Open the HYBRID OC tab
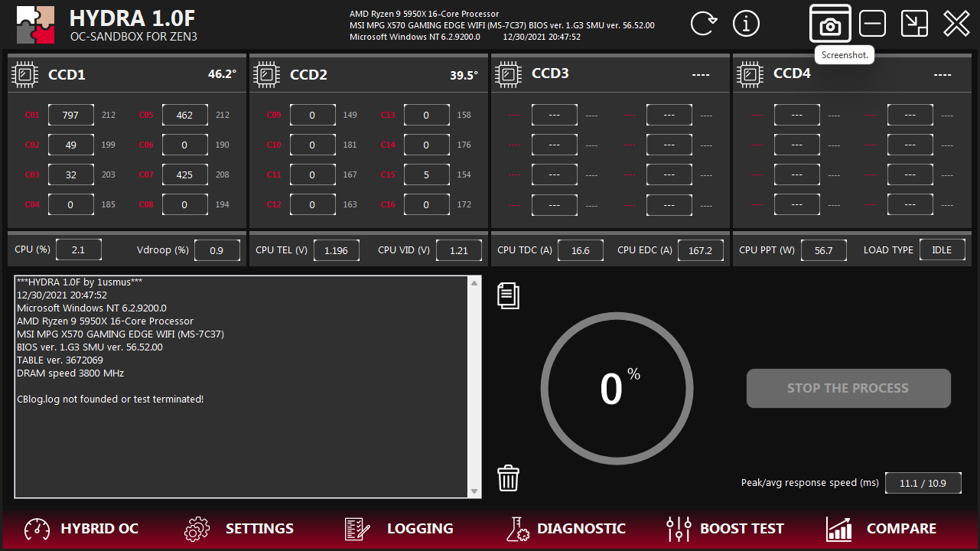 (81, 529)
